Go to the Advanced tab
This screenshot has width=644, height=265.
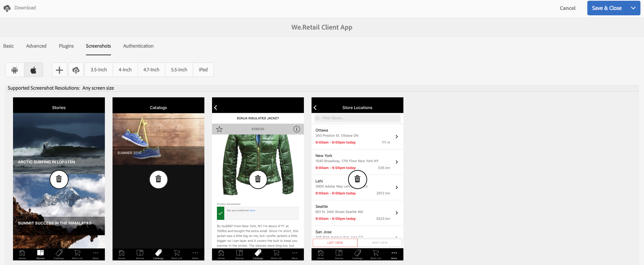(x=36, y=46)
